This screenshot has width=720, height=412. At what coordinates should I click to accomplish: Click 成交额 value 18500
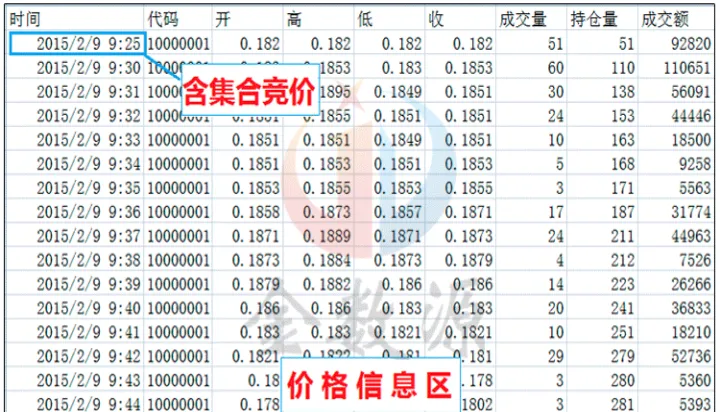691,140
